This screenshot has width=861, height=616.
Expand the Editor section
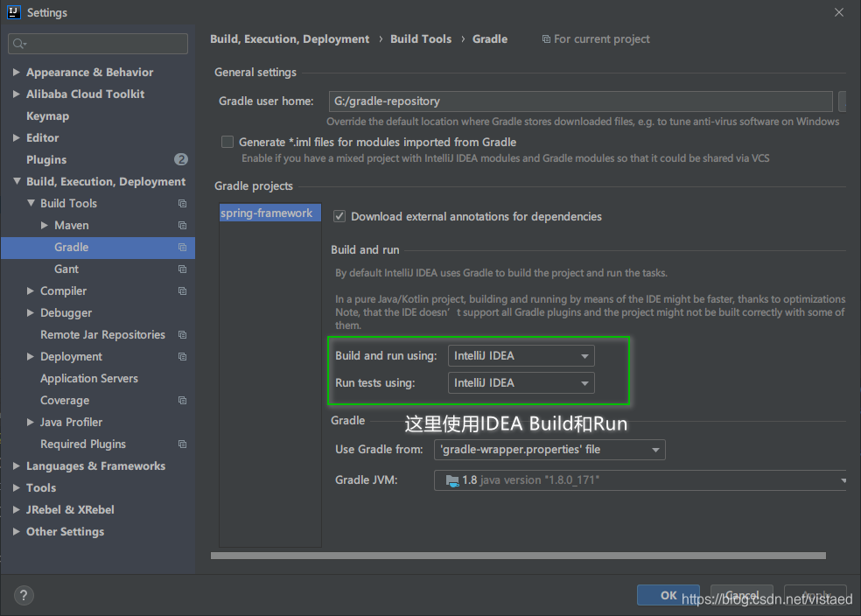tap(17, 137)
